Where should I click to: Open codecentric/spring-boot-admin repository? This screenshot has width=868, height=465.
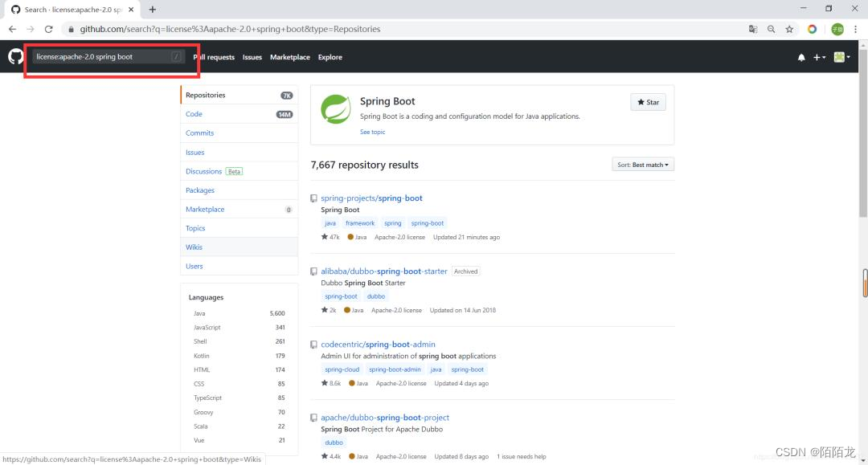[378, 344]
